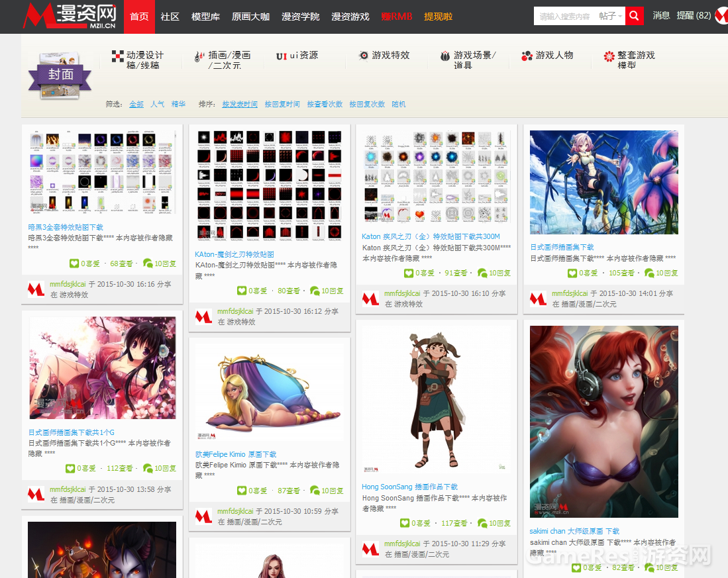Open 提醒 (82) notifications
The height and width of the screenshot is (578, 728).
[x=694, y=16]
